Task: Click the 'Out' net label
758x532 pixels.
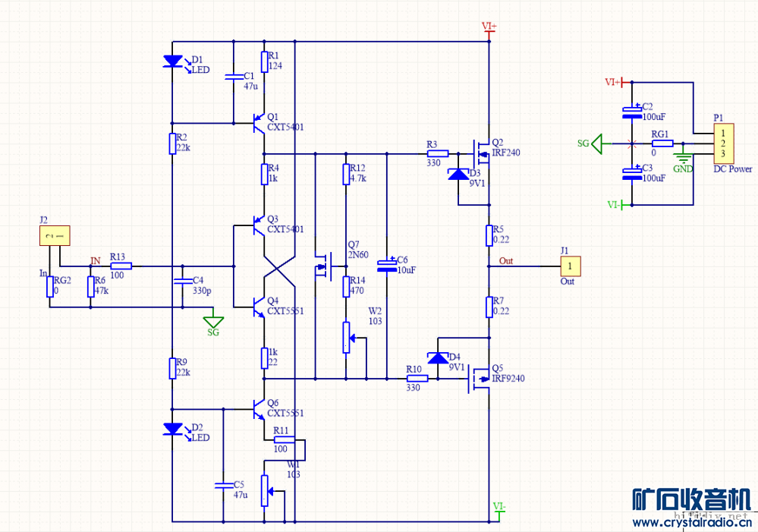Action: click(x=505, y=261)
